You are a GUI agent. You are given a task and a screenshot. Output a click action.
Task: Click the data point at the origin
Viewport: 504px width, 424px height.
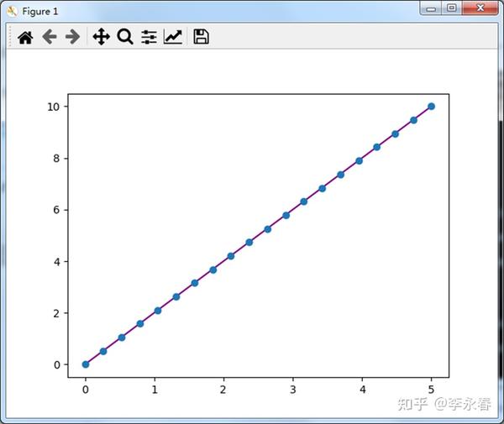(x=86, y=364)
